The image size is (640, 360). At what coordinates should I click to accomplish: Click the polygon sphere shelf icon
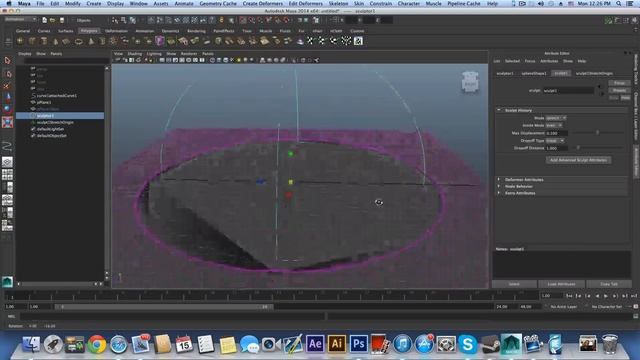pyautogui.click(x=20, y=41)
